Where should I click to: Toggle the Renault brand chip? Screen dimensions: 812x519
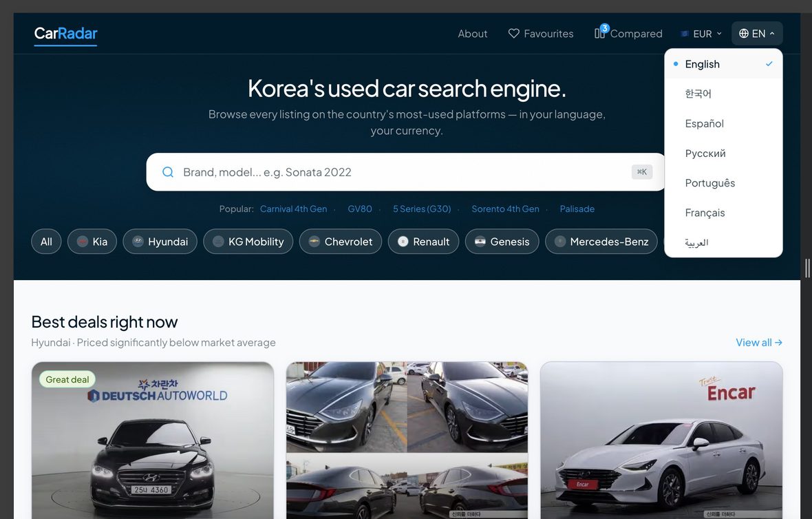click(423, 242)
